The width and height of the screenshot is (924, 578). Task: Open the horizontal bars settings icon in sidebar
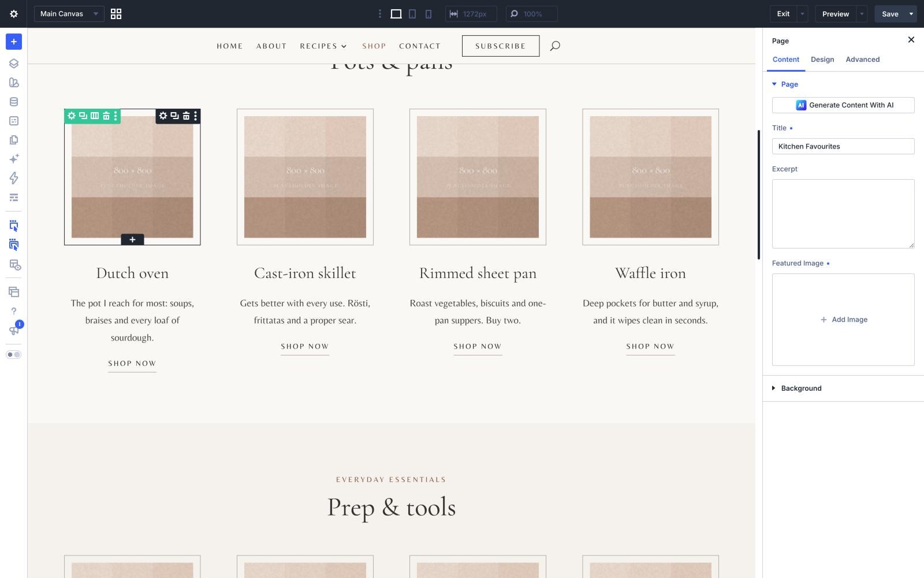14,198
